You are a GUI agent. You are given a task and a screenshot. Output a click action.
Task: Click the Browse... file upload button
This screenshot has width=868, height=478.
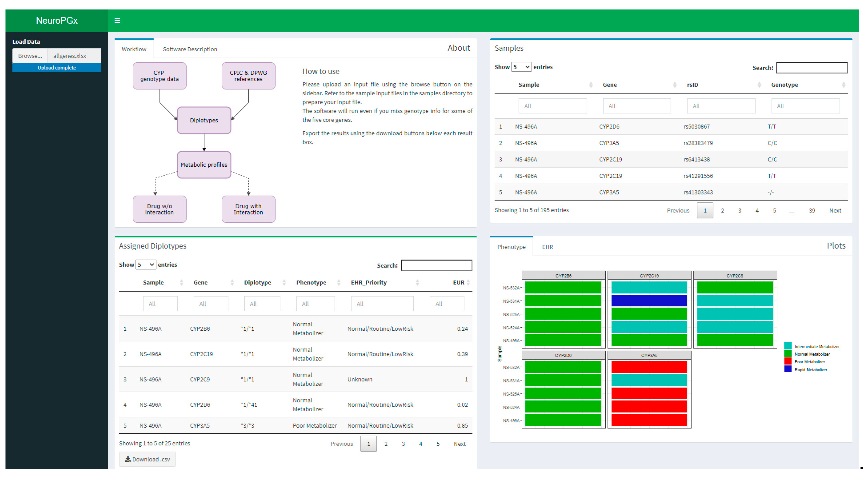coord(30,56)
